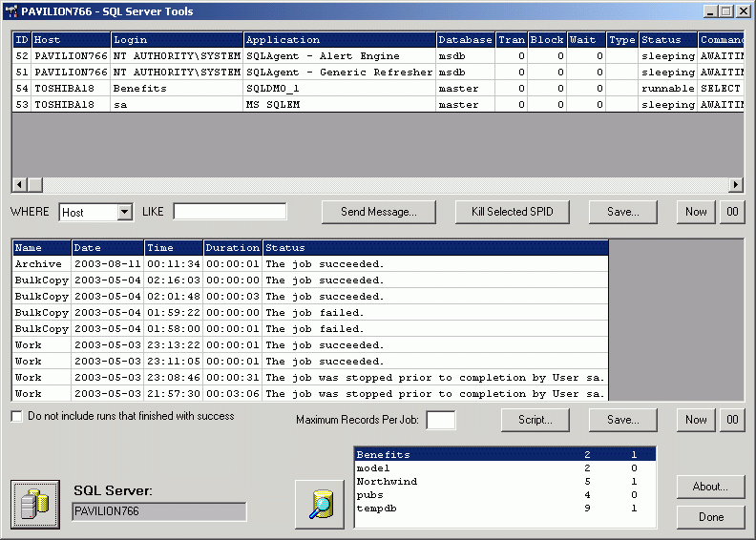The height and width of the screenshot is (540, 756).
Task: Click the Script button
Action: 535,420
